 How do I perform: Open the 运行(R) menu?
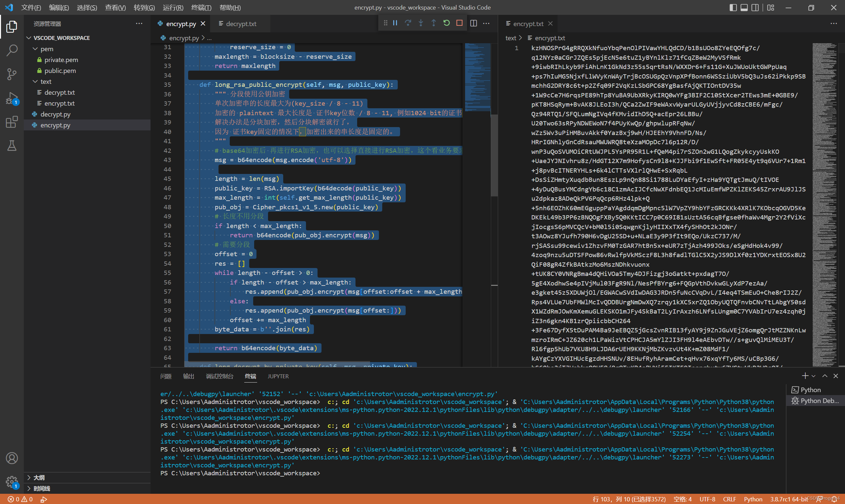(173, 8)
